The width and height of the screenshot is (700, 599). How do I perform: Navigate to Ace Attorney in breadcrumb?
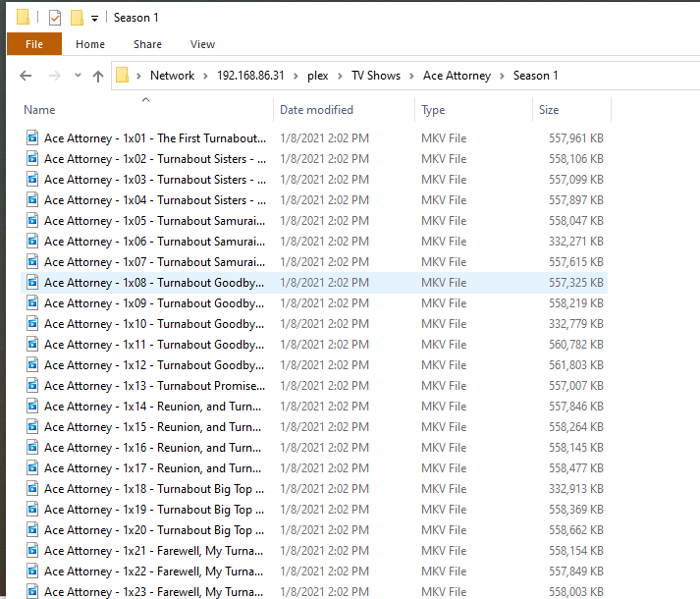click(x=458, y=76)
